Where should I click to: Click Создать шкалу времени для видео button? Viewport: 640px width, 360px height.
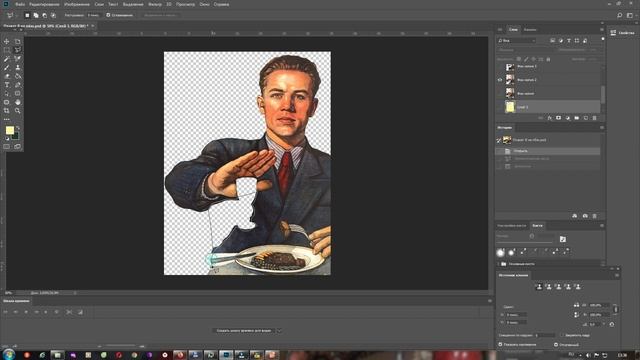244,331
